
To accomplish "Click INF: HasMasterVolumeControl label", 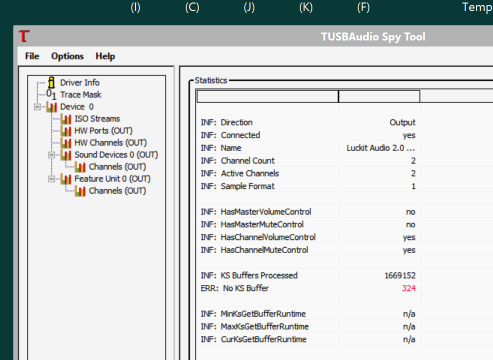I will 256,212.
